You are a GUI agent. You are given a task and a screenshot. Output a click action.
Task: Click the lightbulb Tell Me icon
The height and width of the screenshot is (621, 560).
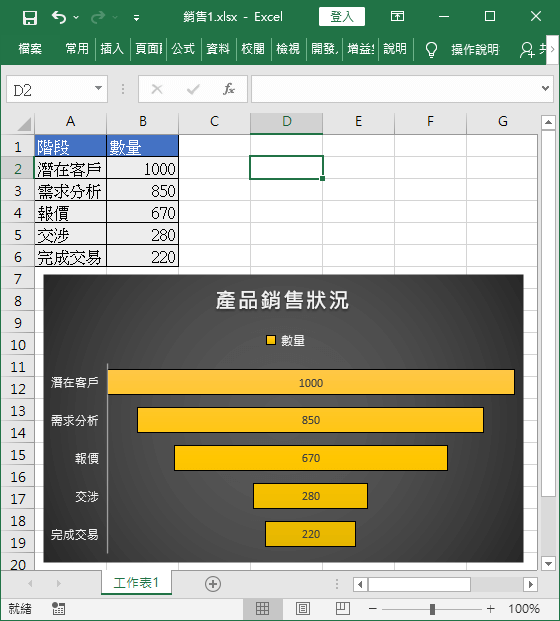point(431,50)
